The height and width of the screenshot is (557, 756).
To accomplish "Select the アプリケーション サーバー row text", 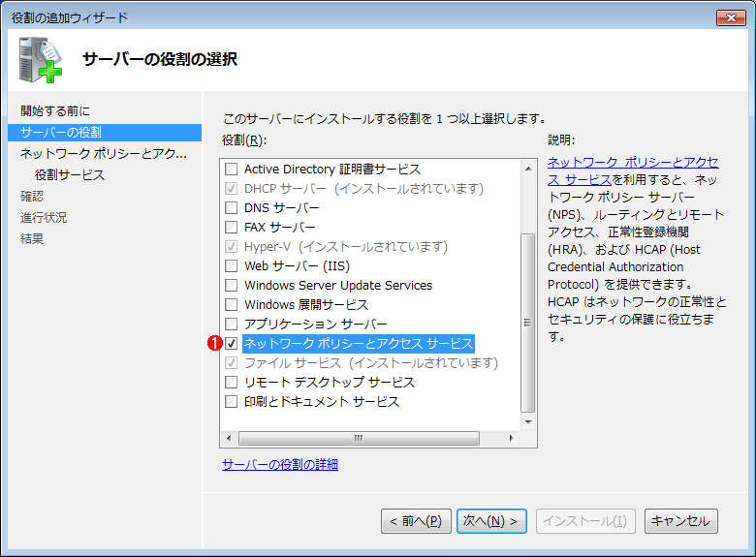I will (x=315, y=324).
